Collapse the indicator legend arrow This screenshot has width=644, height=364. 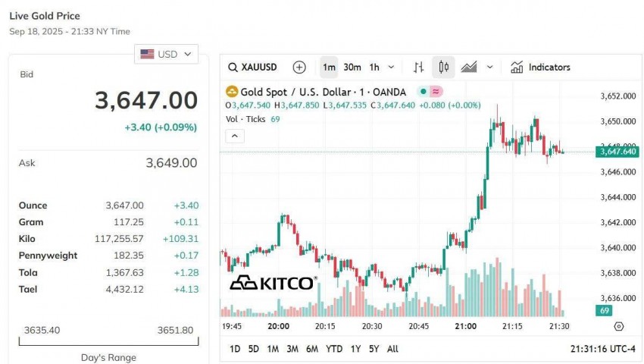tap(235, 136)
